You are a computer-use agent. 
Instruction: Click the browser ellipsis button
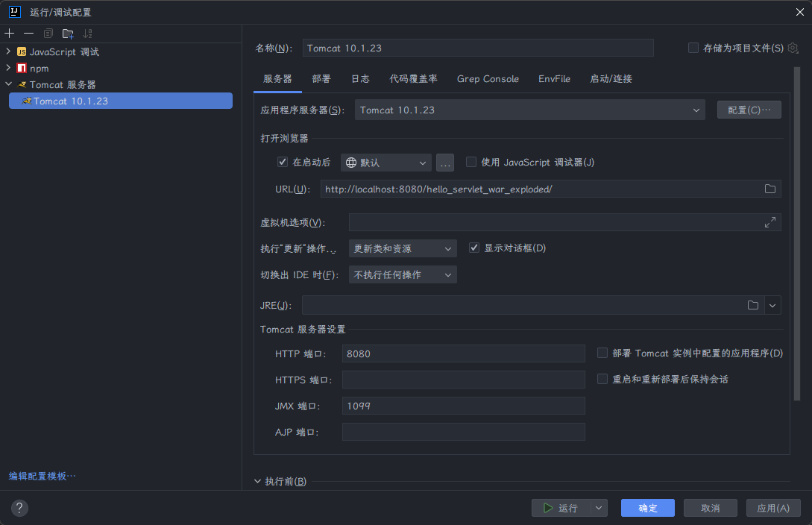(445, 163)
